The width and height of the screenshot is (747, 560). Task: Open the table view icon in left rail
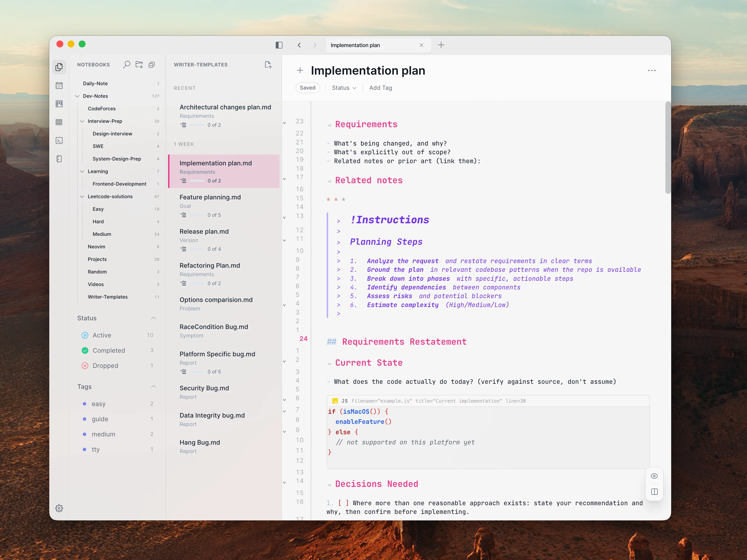59,122
